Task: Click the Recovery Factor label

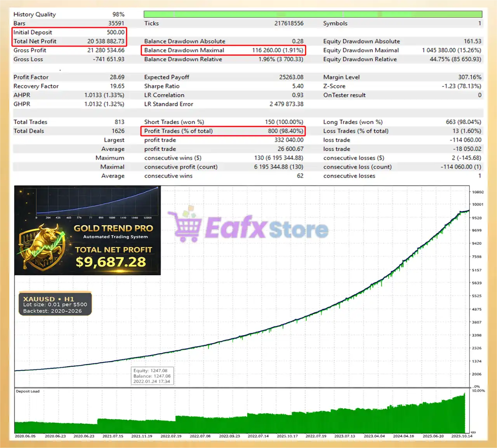Action: 36,86
